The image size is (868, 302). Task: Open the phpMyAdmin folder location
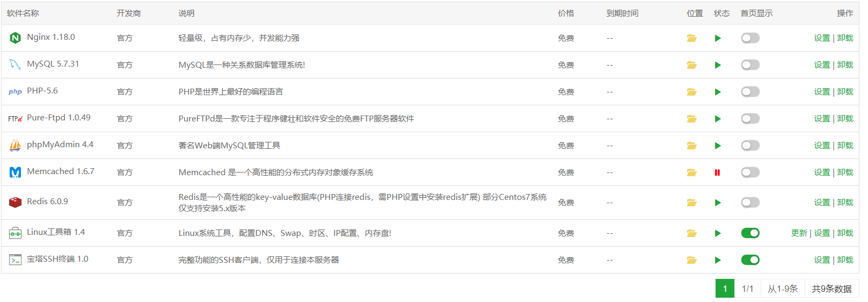[691, 146]
